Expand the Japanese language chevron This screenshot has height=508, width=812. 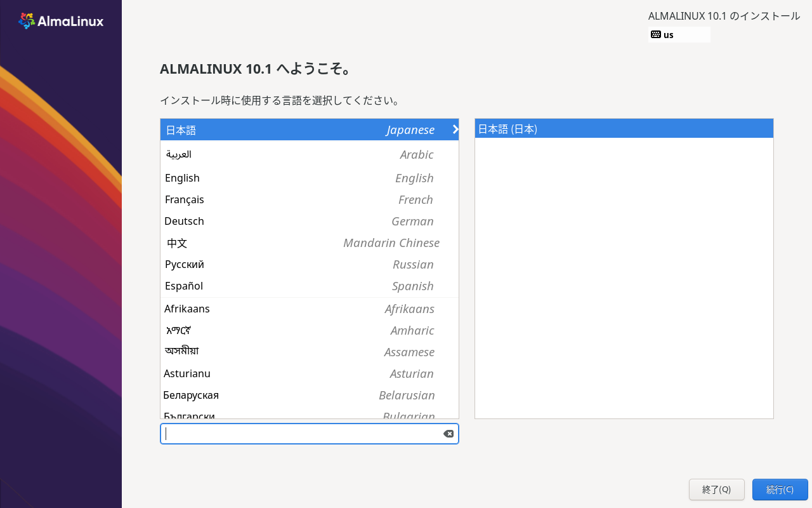455,130
